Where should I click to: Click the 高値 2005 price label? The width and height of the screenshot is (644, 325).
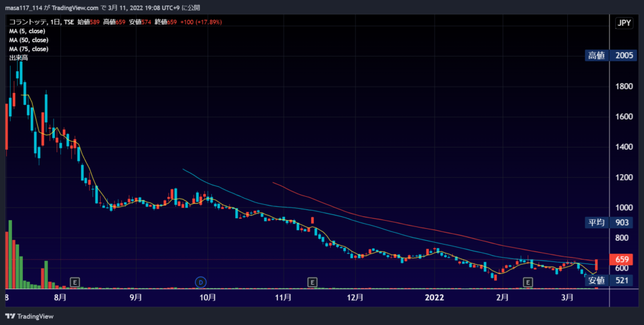tap(611, 55)
